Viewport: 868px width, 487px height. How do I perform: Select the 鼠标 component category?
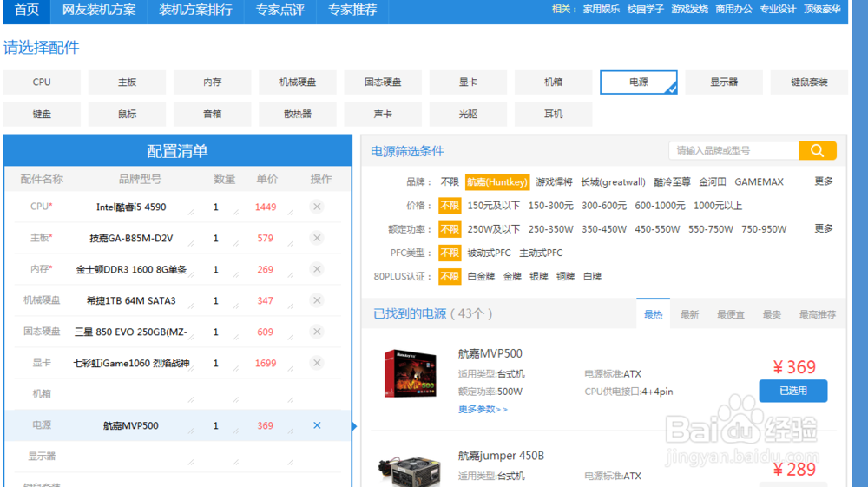[127, 114]
